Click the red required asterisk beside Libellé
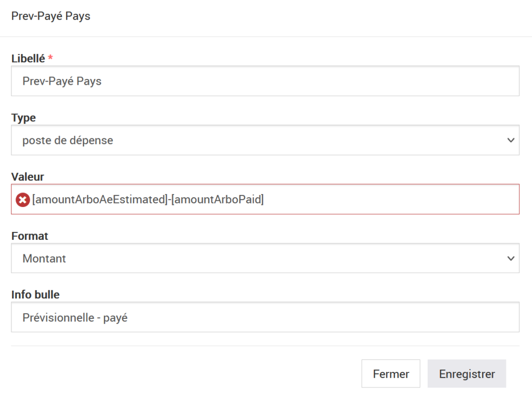This screenshot has width=532, height=414. [x=50, y=59]
